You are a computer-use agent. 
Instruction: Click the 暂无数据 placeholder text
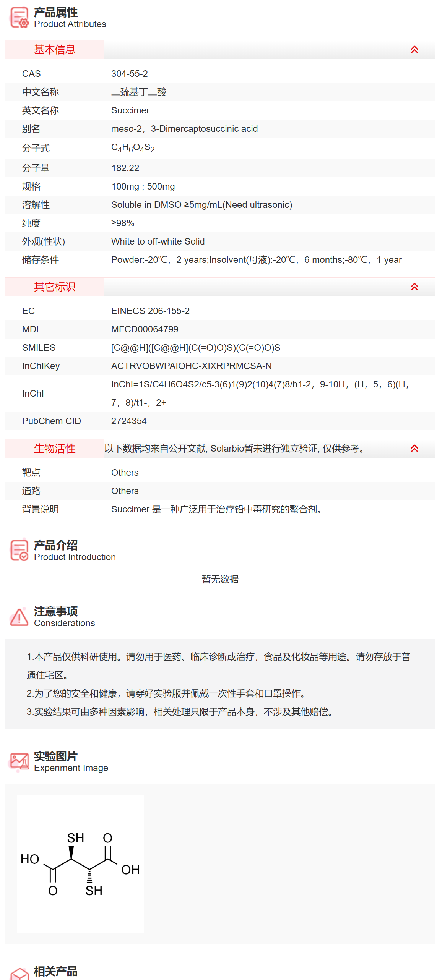(x=220, y=579)
